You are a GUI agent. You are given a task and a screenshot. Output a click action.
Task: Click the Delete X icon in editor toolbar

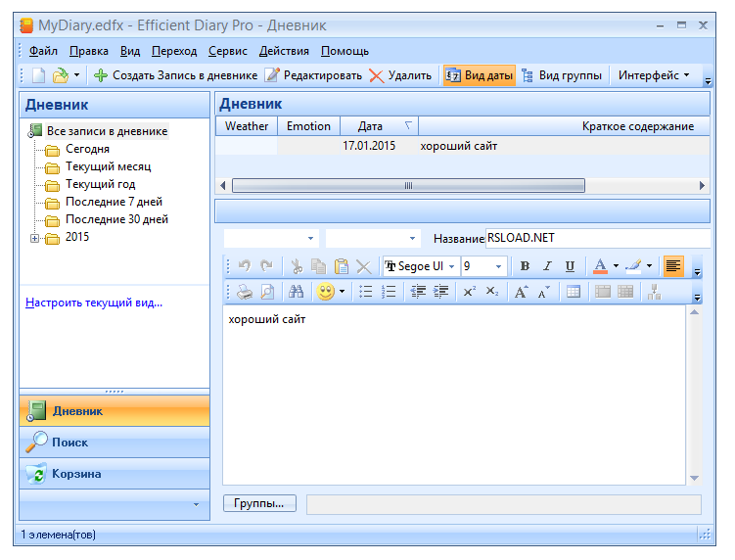(x=364, y=266)
